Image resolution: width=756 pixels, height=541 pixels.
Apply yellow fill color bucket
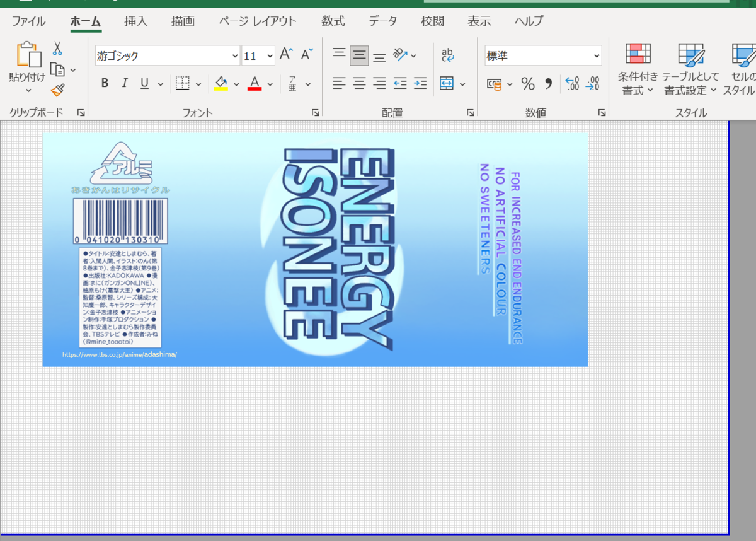[220, 83]
